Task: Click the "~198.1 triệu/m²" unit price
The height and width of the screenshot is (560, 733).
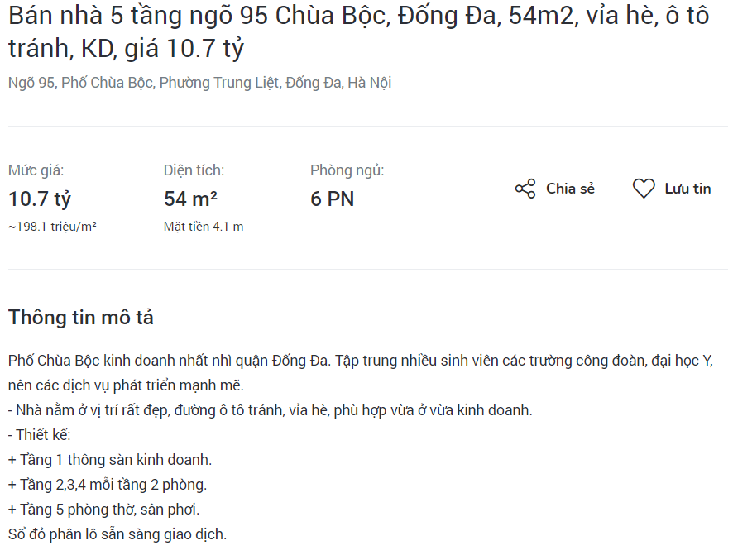Action: coord(52,226)
